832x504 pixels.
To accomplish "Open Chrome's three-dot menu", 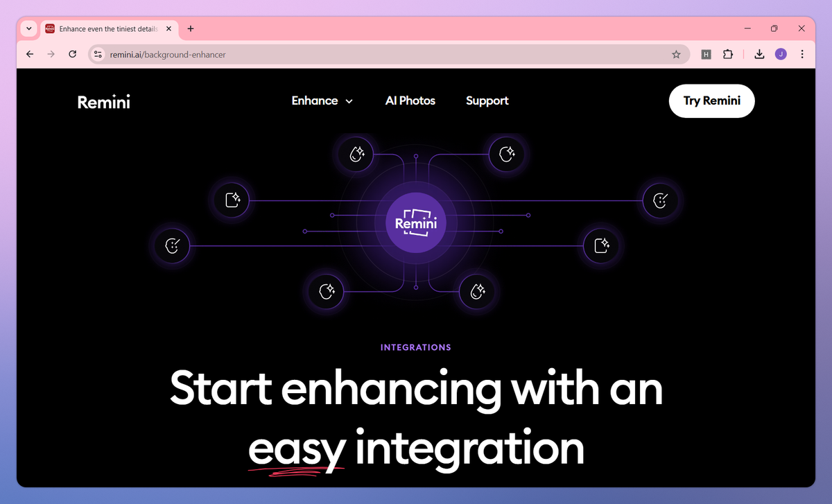I will click(x=802, y=54).
